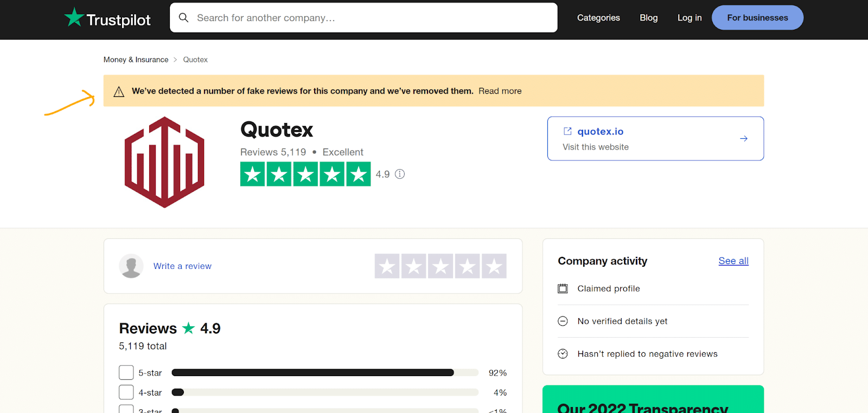Click the user avatar near Write a review
868x413 pixels.
tap(131, 266)
